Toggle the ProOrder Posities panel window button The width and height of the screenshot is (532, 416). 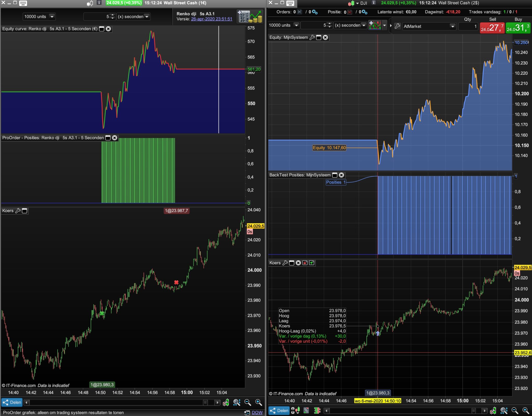[x=108, y=138]
